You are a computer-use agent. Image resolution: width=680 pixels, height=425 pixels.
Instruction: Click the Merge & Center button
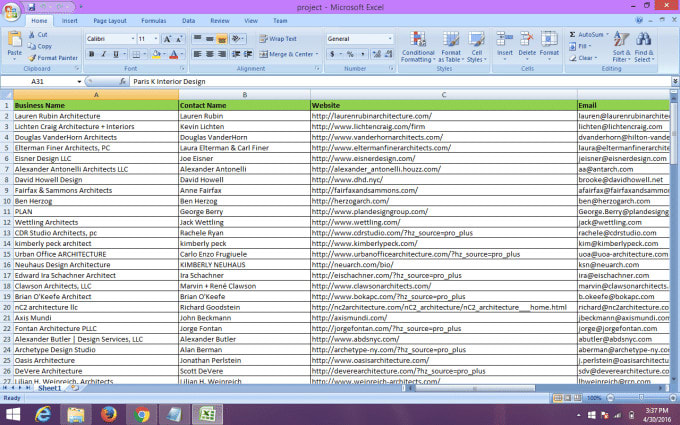pos(288,54)
